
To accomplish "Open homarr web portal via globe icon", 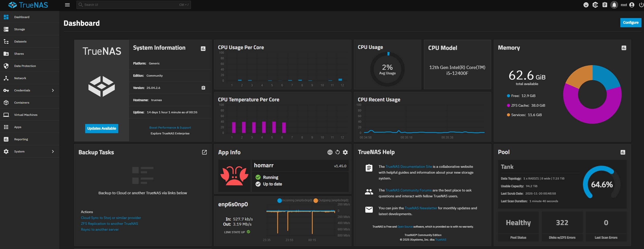I will [330, 152].
